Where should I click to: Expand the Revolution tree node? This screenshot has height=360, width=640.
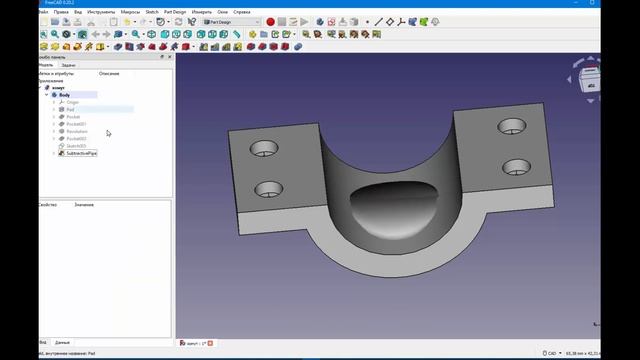(x=54, y=131)
